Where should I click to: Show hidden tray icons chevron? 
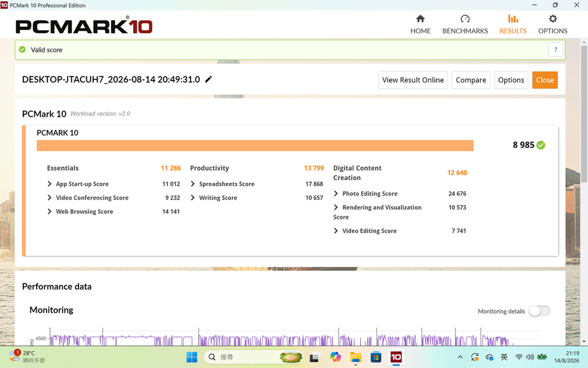pos(460,357)
